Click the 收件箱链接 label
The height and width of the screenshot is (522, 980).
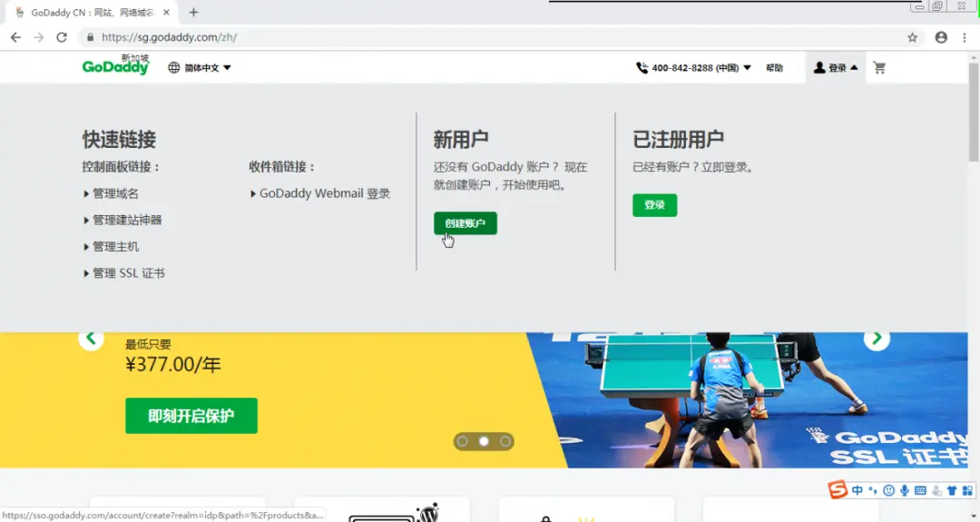tap(282, 167)
